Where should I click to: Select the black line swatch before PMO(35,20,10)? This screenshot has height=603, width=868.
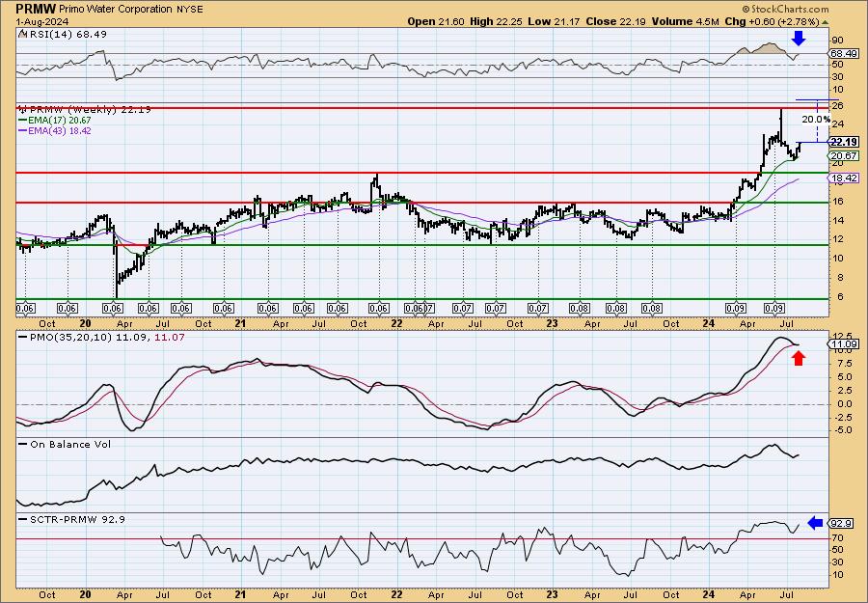22,337
